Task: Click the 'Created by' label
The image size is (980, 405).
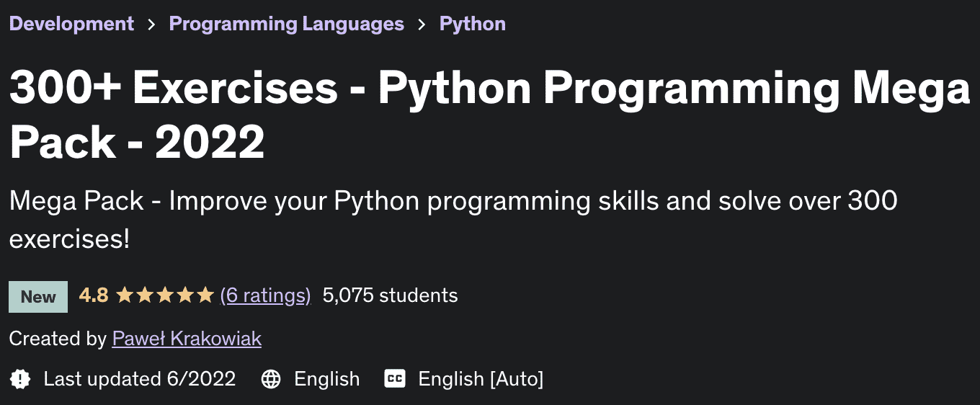Action: click(x=58, y=339)
